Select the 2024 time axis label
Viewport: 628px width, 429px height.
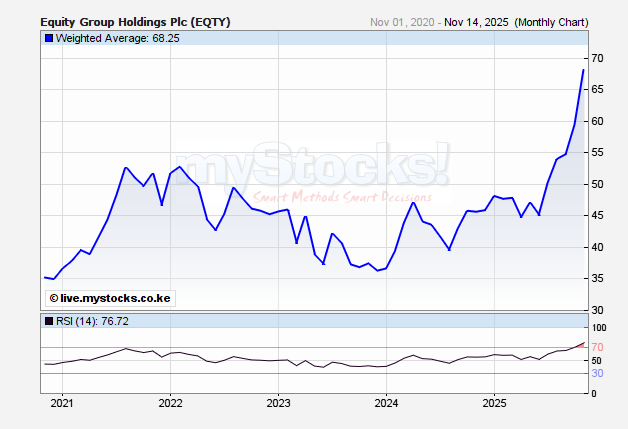coord(386,403)
